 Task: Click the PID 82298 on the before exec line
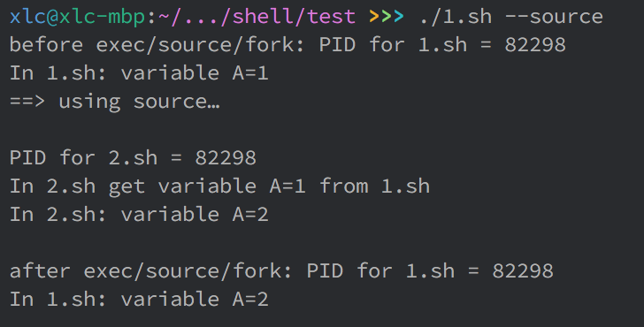[535, 45]
